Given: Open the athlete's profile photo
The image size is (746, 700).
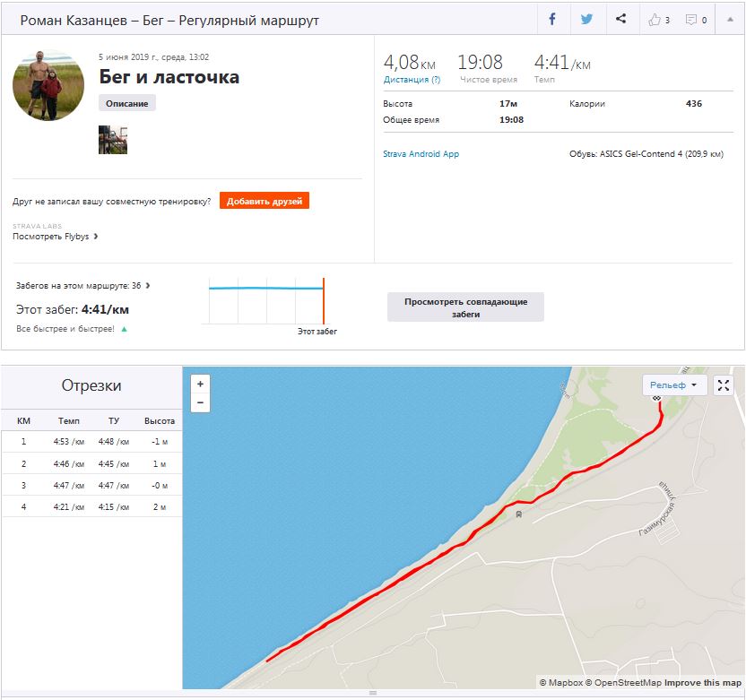Looking at the screenshot, I should (x=48, y=85).
